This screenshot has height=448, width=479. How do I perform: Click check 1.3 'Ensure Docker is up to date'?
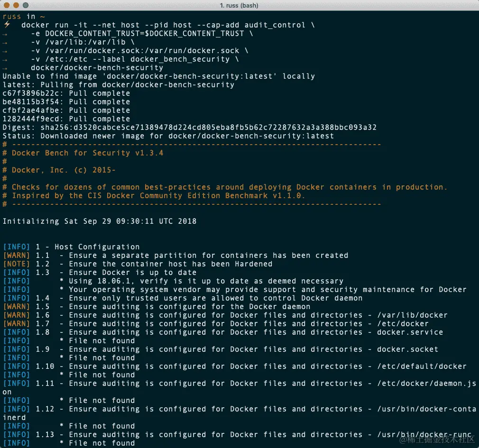tap(133, 273)
